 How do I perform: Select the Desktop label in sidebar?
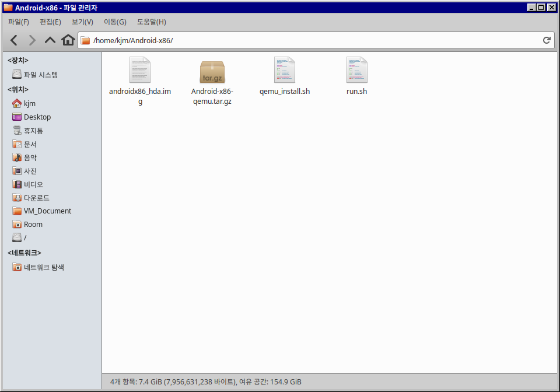37,117
